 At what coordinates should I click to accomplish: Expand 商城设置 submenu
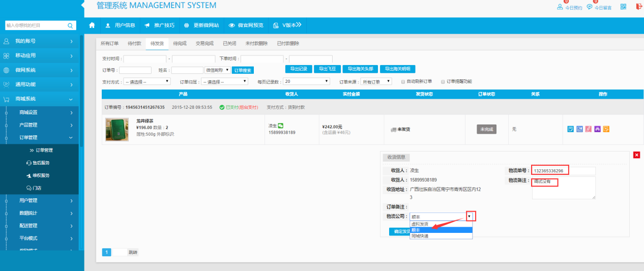[39, 112]
